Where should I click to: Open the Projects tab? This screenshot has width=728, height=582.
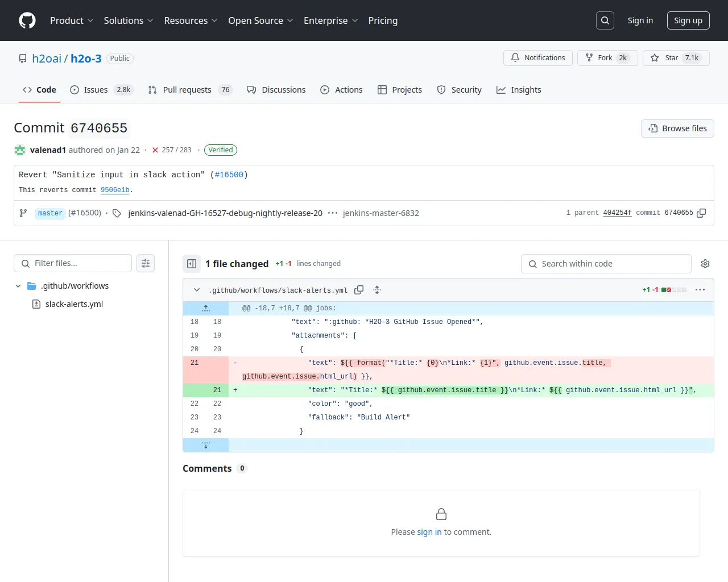400,90
